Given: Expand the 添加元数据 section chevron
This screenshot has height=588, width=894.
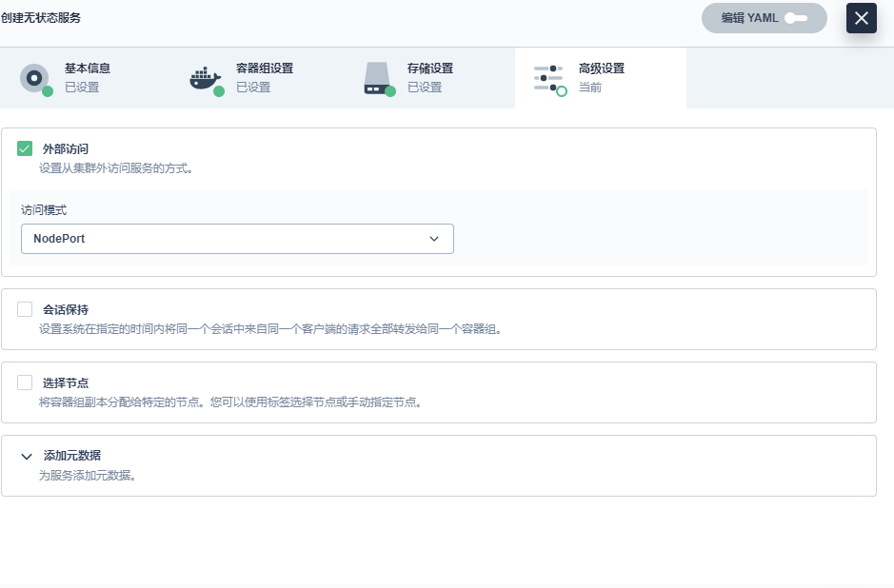Looking at the screenshot, I should pos(27,456).
